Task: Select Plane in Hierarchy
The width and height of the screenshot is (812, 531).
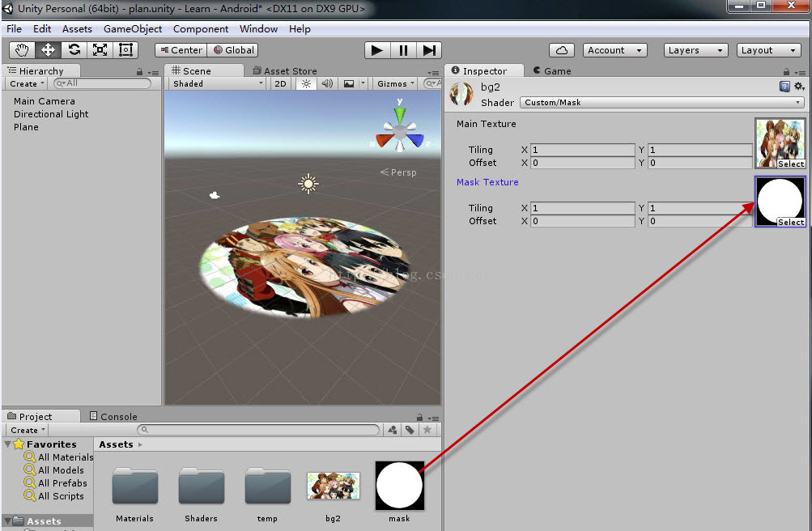Action: pos(27,127)
